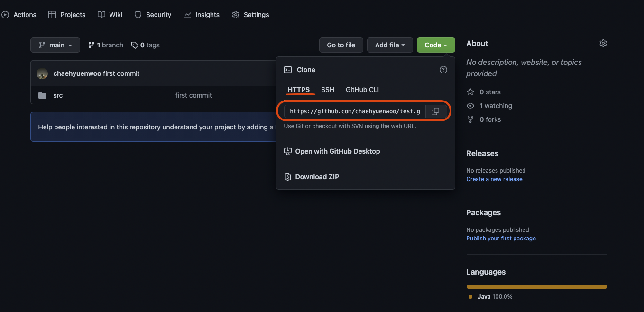Open the main branch dropdown
Viewport: 644px width, 312px height.
55,45
